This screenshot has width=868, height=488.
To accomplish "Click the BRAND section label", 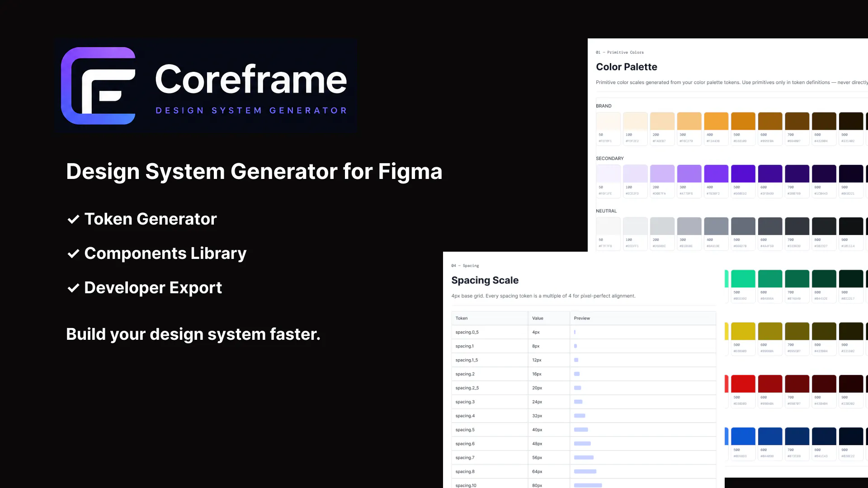I will coord(604,106).
